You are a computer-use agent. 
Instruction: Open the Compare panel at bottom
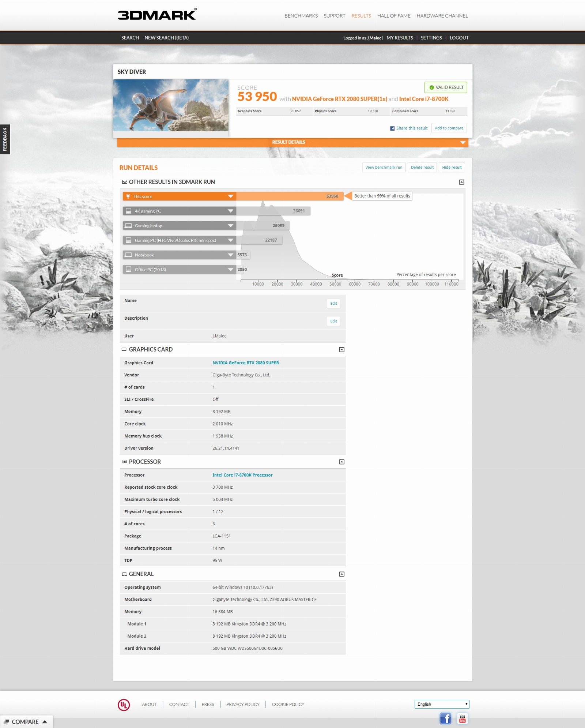coord(26,722)
